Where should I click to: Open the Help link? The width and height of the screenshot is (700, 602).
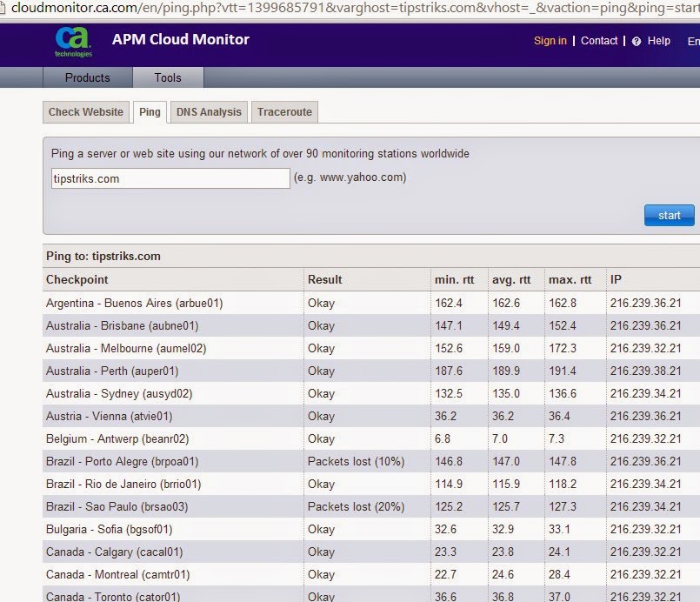tap(659, 41)
